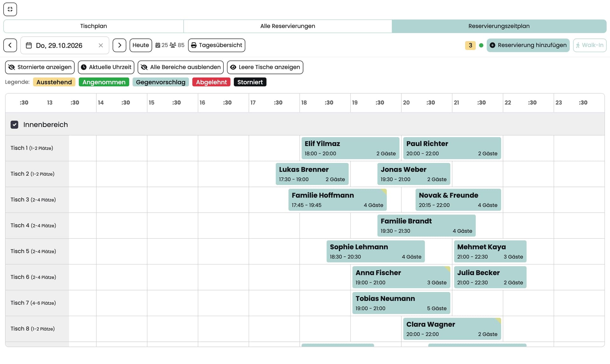Toggle Alle Bereiche ausblenden

click(181, 67)
